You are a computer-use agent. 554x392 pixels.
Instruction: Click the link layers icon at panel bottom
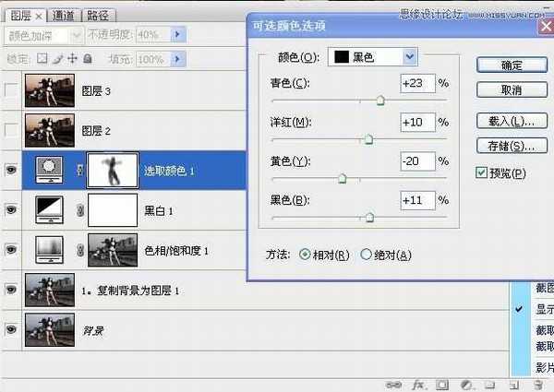click(x=393, y=385)
